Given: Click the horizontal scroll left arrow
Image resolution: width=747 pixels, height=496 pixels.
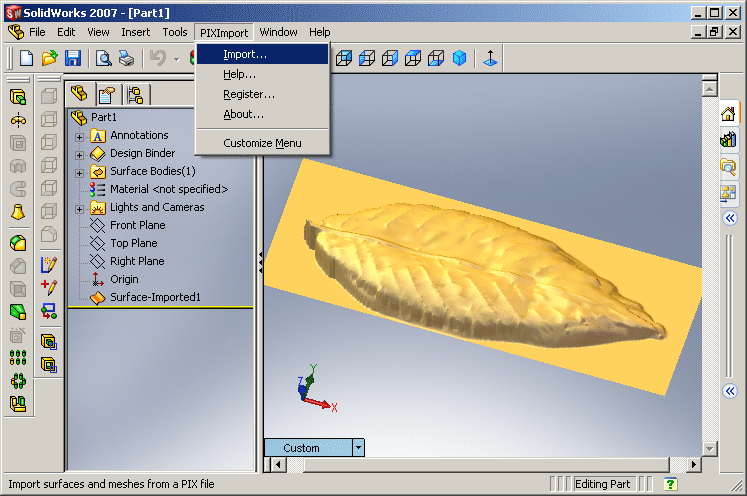Looking at the screenshot, I should 278,464.
